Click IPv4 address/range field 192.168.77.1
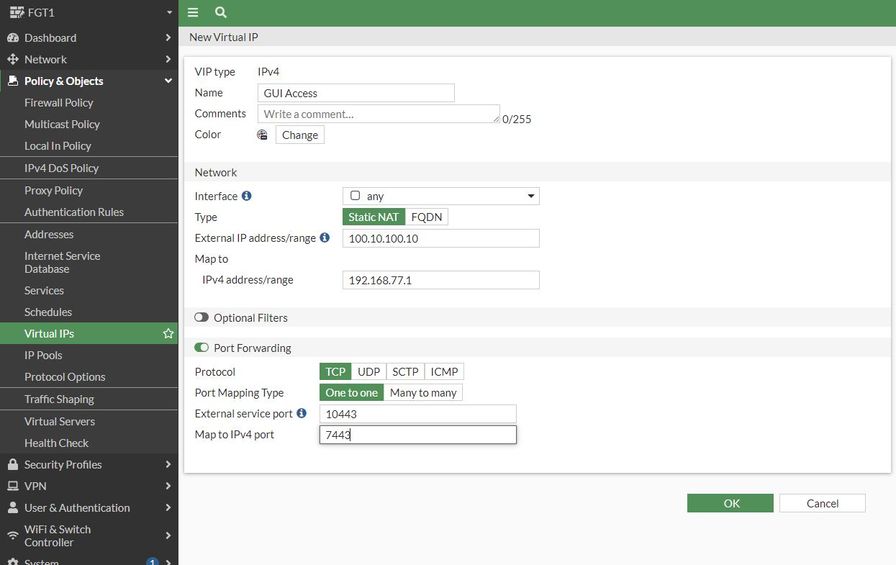 tap(441, 280)
